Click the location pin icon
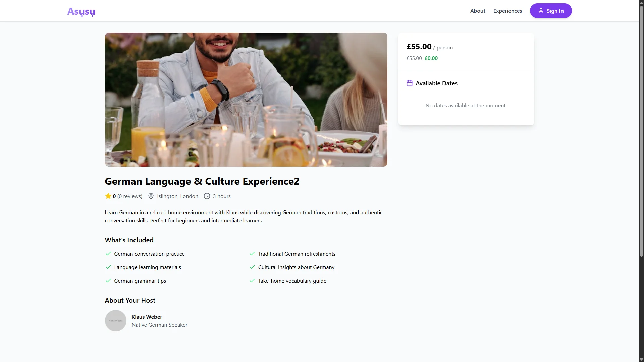The width and height of the screenshot is (644, 362). tap(151, 196)
